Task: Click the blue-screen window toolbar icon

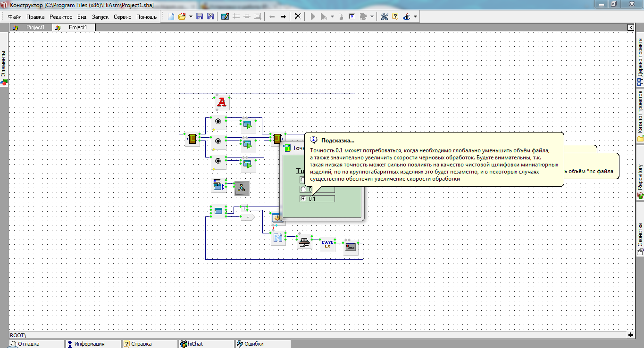Action: [352, 17]
